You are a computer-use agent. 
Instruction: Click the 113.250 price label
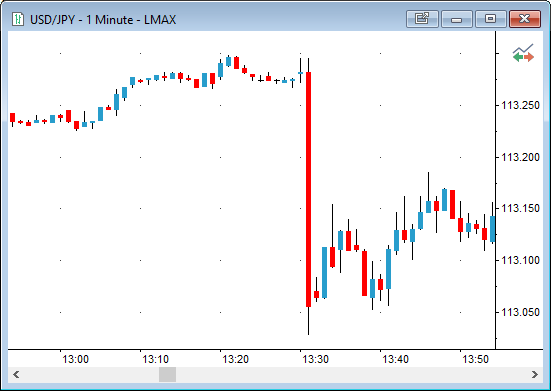pos(520,105)
